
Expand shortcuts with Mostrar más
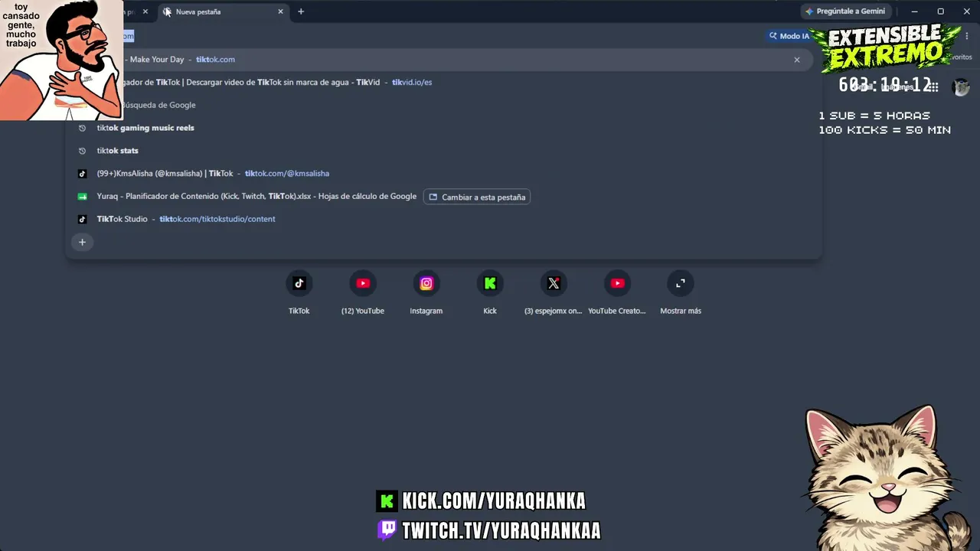click(x=681, y=293)
